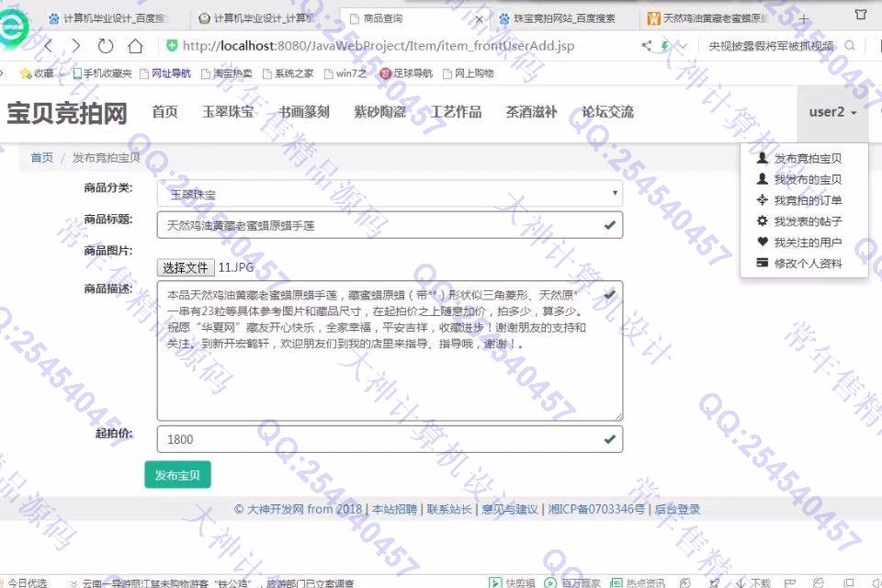Open the 淘宝热卖 bookmark

227,73
